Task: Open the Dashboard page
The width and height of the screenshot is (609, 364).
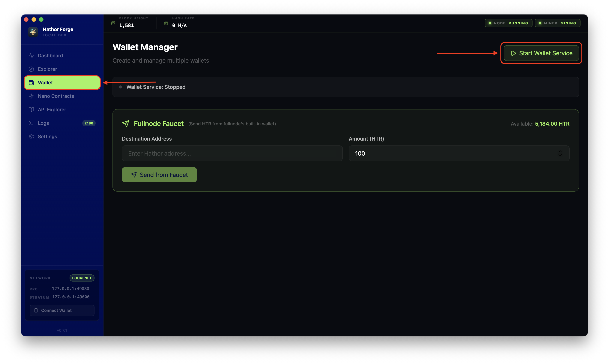Action: pyautogui.click(x=62, y=56)
